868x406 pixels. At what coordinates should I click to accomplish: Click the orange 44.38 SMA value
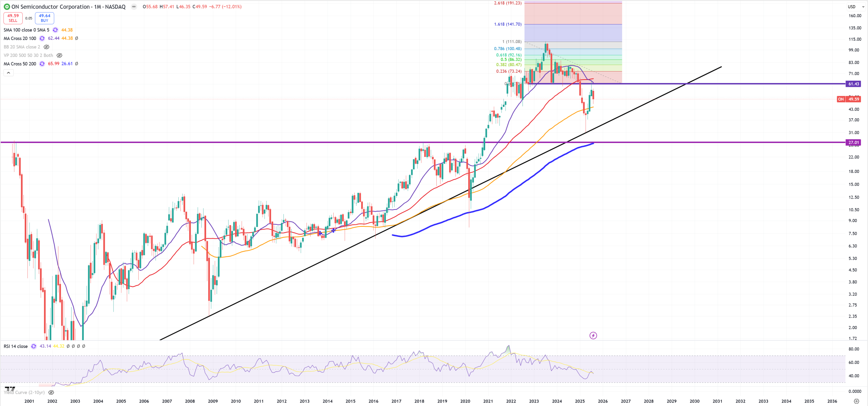tap(67, 30)
